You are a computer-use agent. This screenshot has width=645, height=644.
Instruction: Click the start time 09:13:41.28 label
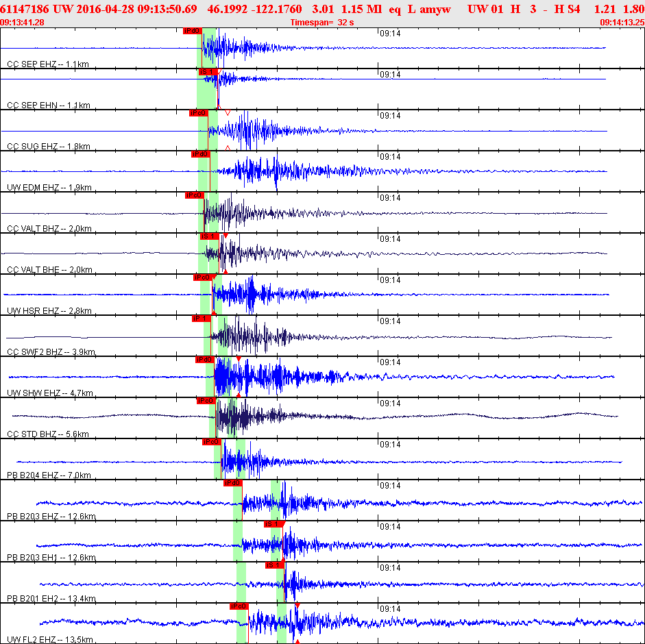pos(23,23)
